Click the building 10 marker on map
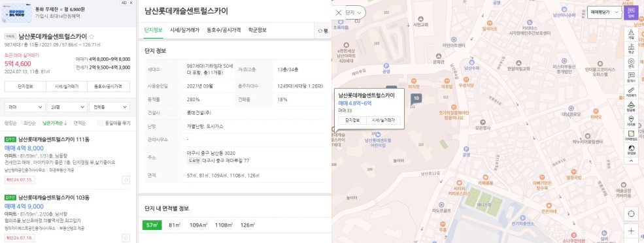Viewport: 644px width, 243px height. pyautogui.click(x=416, y=99)
